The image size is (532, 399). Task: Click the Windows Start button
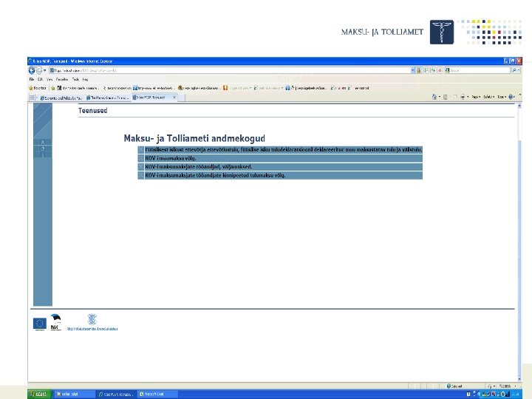[x=40, y=394]
